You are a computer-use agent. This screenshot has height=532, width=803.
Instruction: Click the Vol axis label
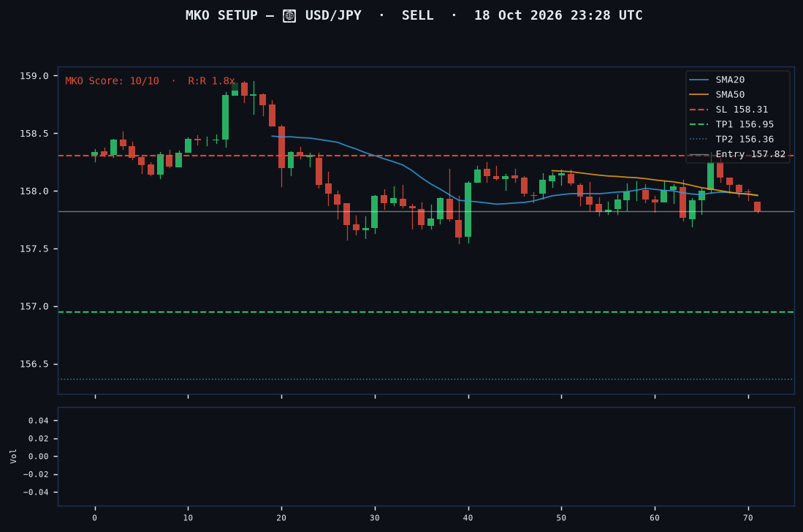pyautogui.click(x=13, y=456)
